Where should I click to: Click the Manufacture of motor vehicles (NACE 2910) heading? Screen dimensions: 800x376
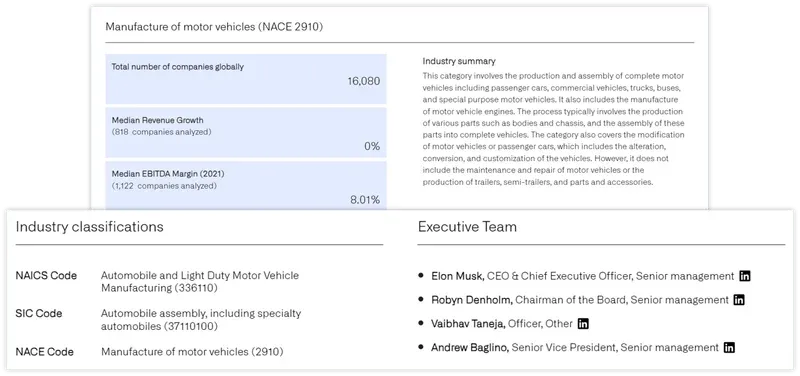point(214,27)
